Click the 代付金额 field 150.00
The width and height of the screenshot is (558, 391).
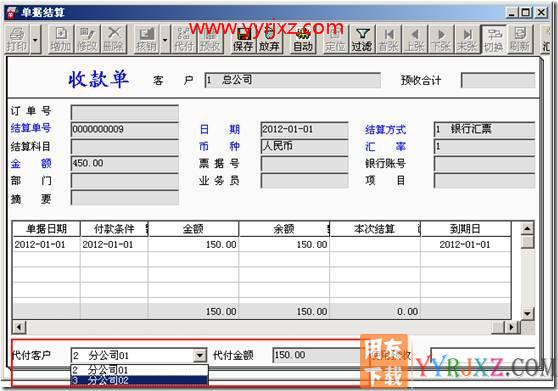317,355
